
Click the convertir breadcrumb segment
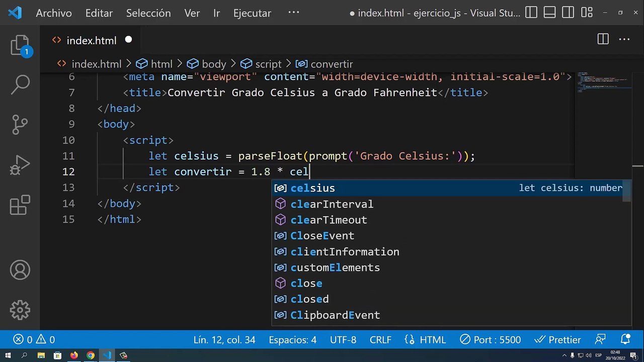pos(332,64)
